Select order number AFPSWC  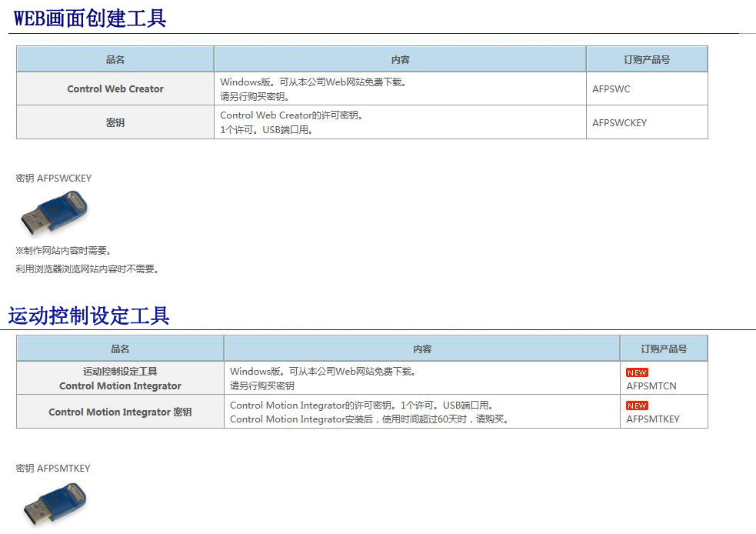(x=611, y=88)
